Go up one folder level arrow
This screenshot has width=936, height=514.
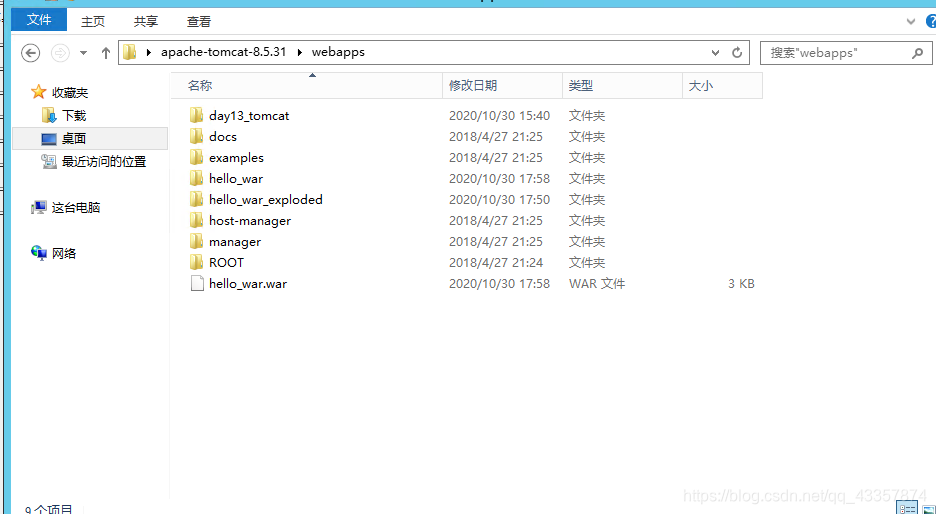(x=106, y=53)
